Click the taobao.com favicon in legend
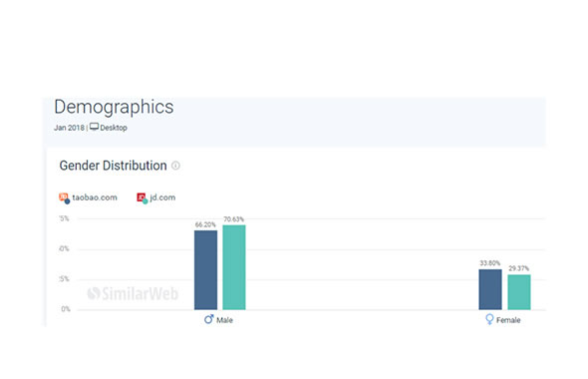The image size is (588, 379). pyautogui.click(x=64, y=197)
